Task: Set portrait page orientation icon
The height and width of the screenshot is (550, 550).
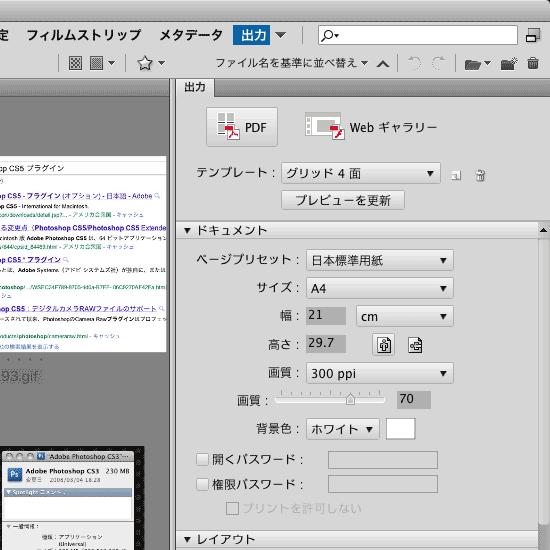Action: tap(383, 344)
